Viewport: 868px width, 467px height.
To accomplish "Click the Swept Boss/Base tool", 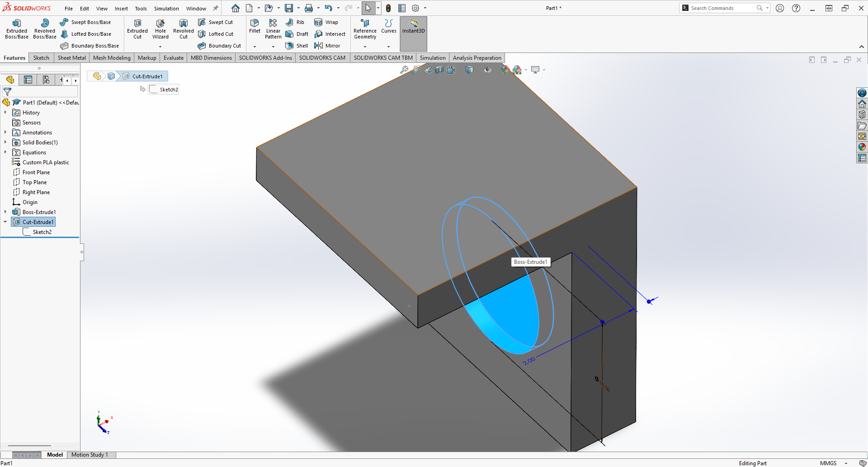I will click(85, 22).
